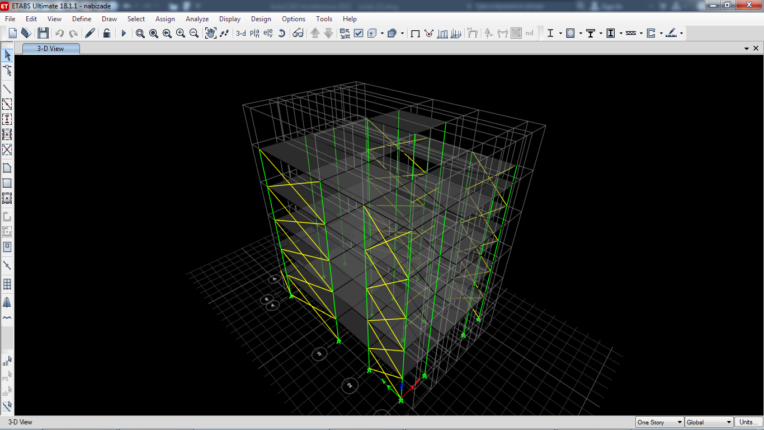Open Set Display Options checkbox icon
The height and width of the screenshot is (430, 764).
click(x=358, y=33)
